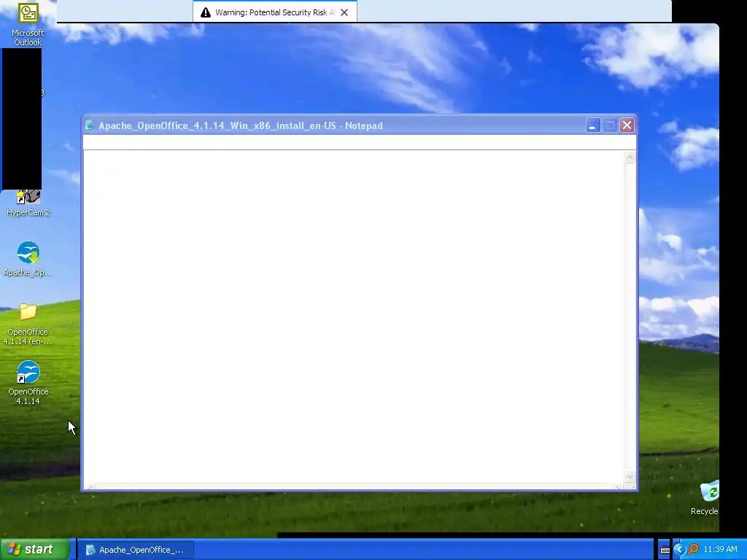This screenshot has height=560, width=747.
Task: Close the Notepad window
Action: 627,125
